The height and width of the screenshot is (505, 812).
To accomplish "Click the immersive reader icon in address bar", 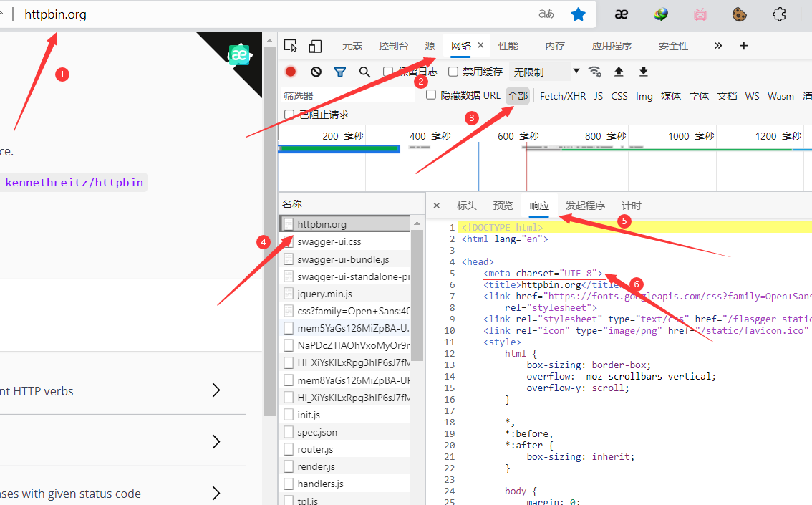I will [546, 14].
